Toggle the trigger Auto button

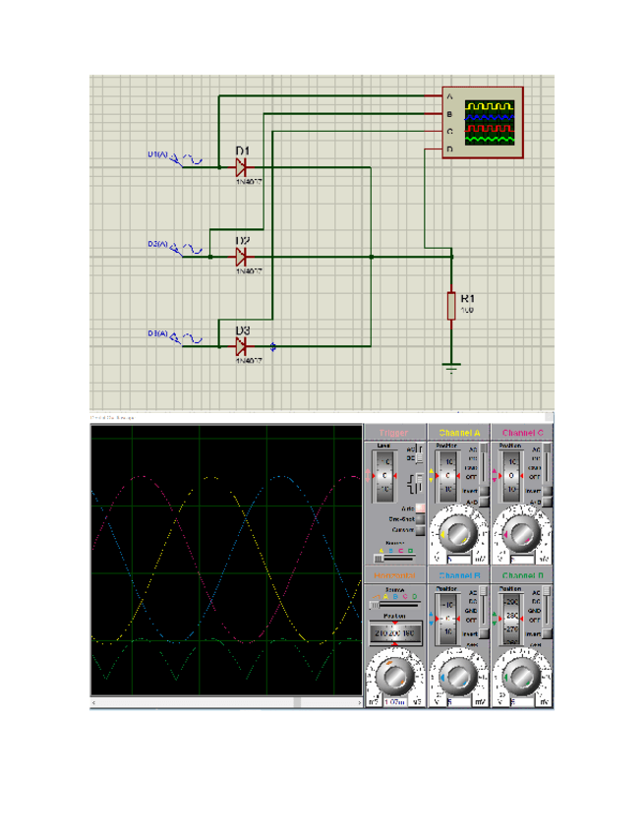(x=421, y=507)
